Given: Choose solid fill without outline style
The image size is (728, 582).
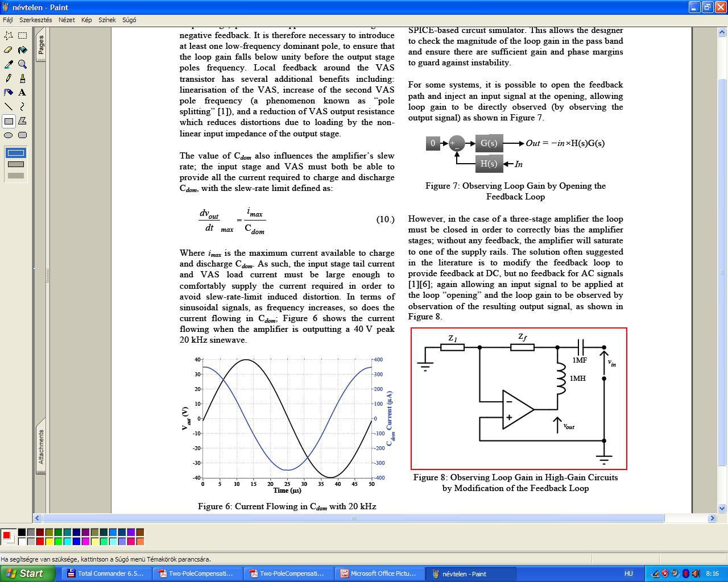Looking at the screenshot, I should tap(16, 176).
